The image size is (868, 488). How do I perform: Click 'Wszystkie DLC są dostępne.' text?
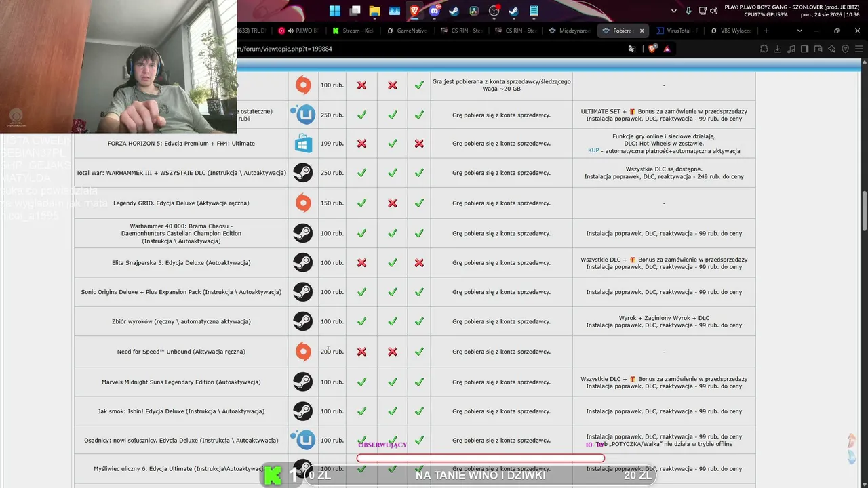click(x=664, y=169)
